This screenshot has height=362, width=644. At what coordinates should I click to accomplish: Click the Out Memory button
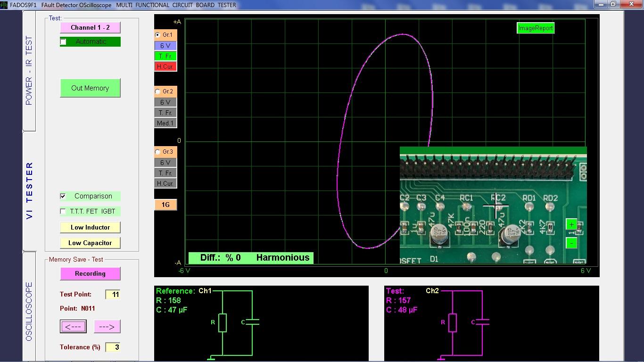tap(90, 88)
